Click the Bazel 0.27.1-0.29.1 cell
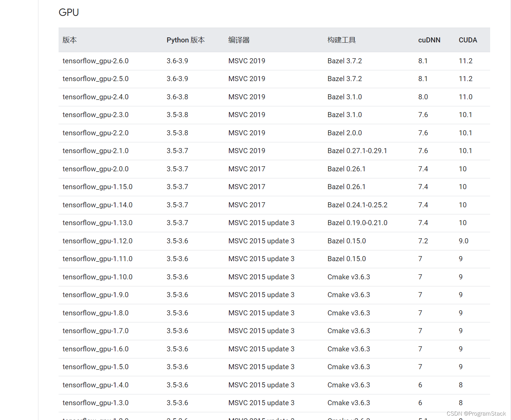 pyautogui.click(x=357, y=151)
